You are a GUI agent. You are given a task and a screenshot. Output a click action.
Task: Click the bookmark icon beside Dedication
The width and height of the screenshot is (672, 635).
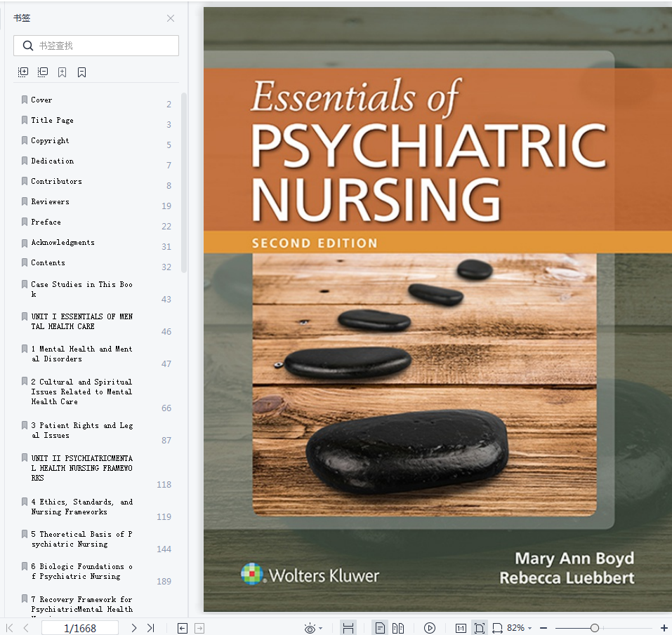point(25,161)
